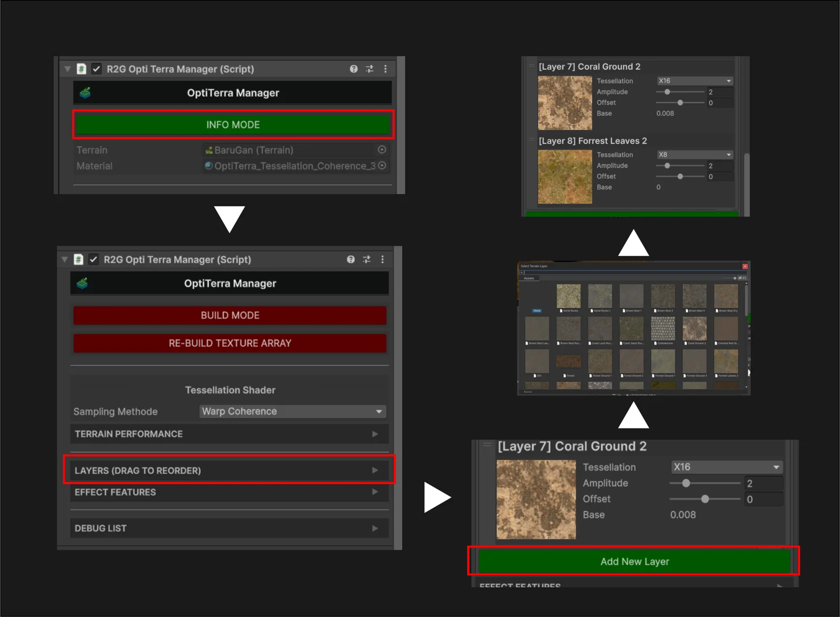Expand the EFFECT FEATURES section under LAYERS
The image size is (840, 617).
tap(229, 492)
